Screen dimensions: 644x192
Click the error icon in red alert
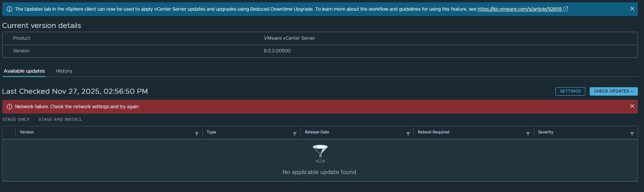point(10,107)
